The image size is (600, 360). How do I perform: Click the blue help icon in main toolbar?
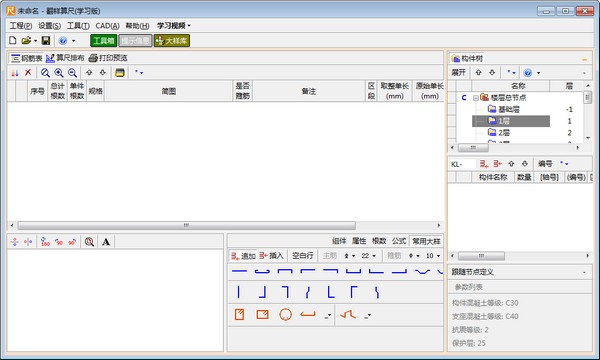63,41
